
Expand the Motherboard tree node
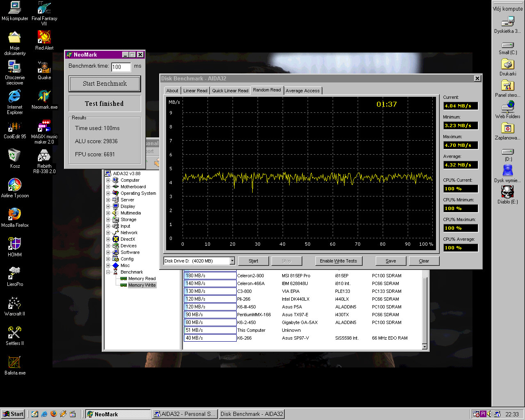point(108,187)
